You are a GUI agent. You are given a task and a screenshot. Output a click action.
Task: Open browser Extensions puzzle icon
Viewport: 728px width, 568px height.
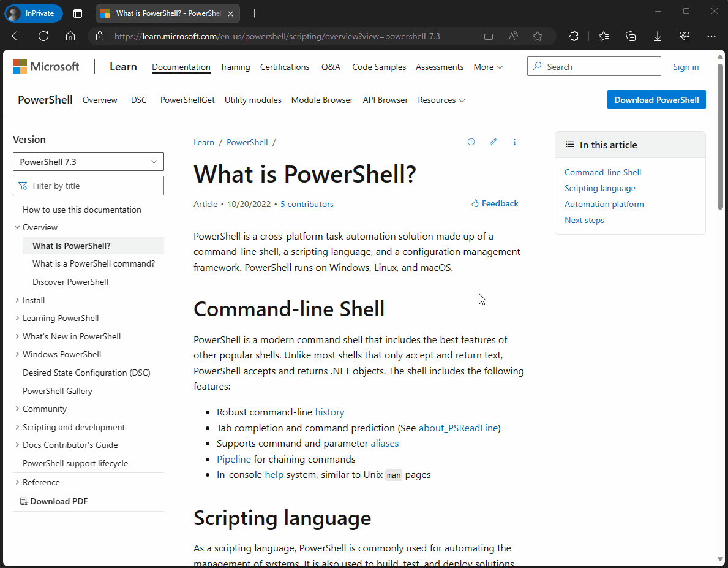574,36
